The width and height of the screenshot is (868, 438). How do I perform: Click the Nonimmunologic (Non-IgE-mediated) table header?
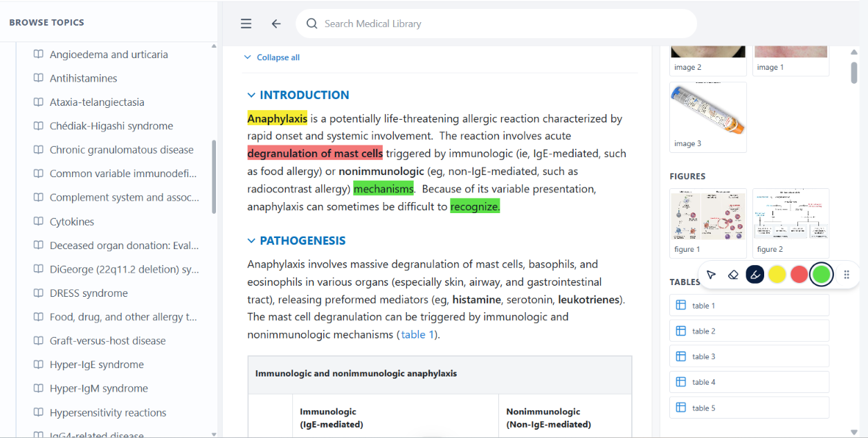point(548,418)
